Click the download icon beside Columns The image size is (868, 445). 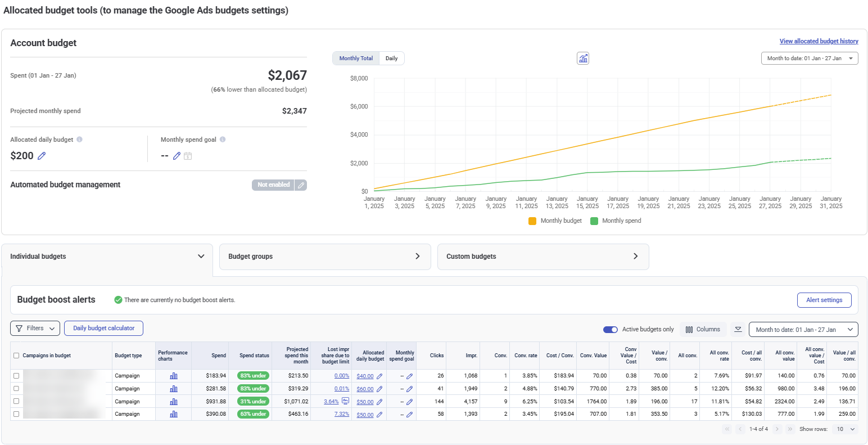click(x=738, y=329)
